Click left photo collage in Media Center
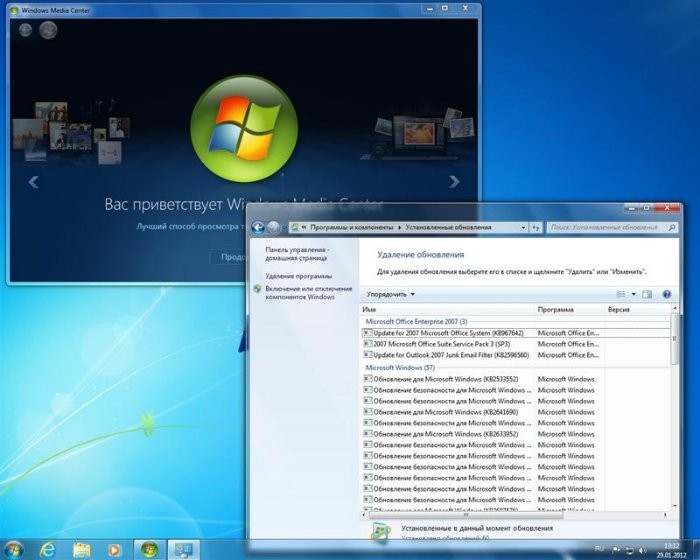Image resolution: width=700 pixels, height=560 pixels. point(71,131)
